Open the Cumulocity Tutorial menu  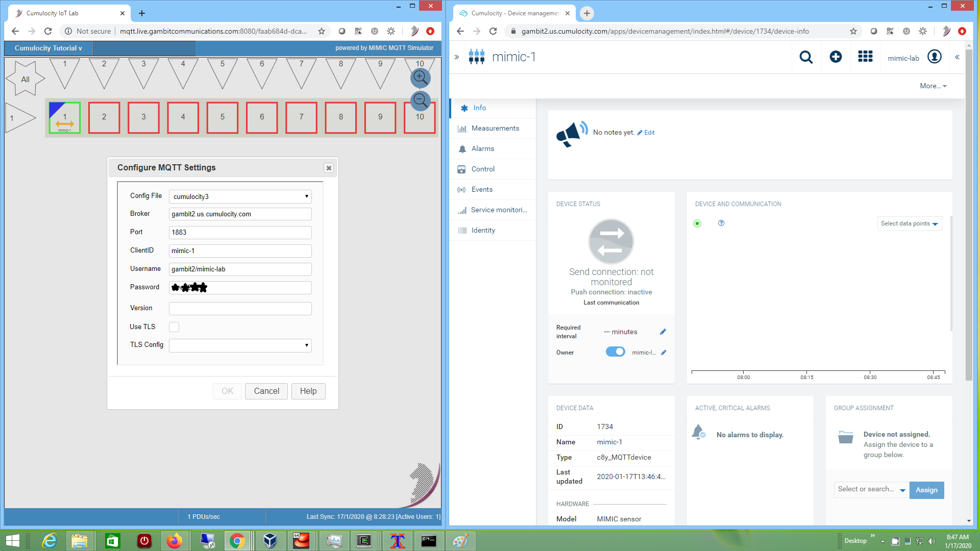[x=48, y=48]
